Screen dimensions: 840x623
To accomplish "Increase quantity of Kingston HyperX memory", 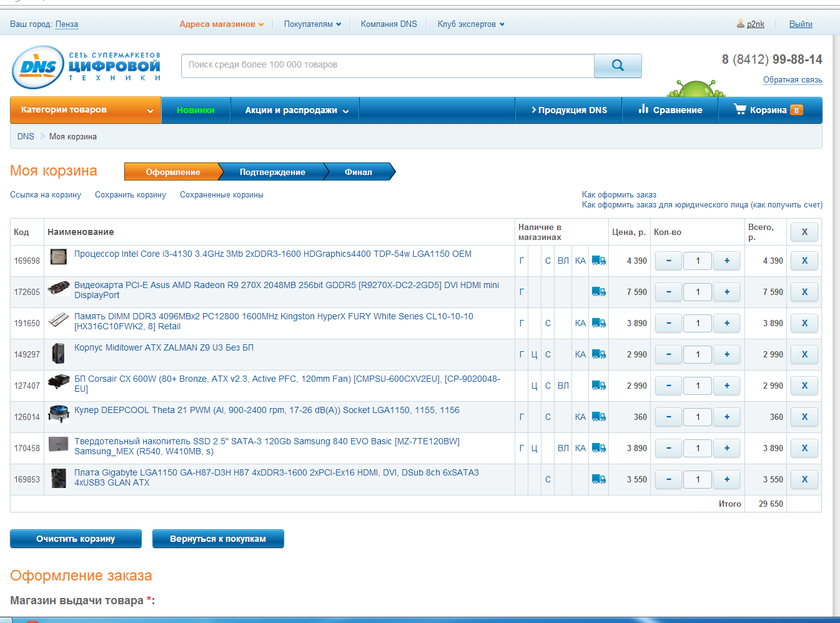I will pos(726,323).
